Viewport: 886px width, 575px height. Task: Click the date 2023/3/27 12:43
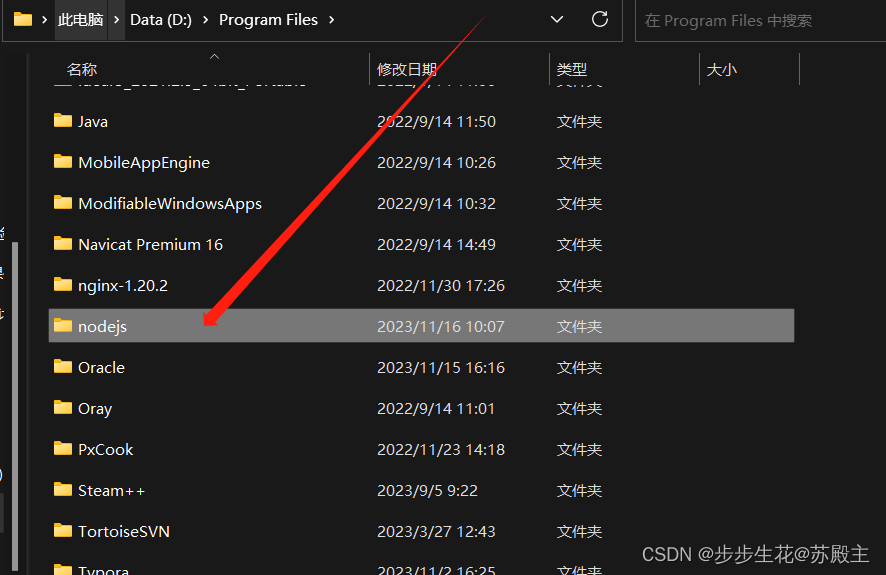436,532
